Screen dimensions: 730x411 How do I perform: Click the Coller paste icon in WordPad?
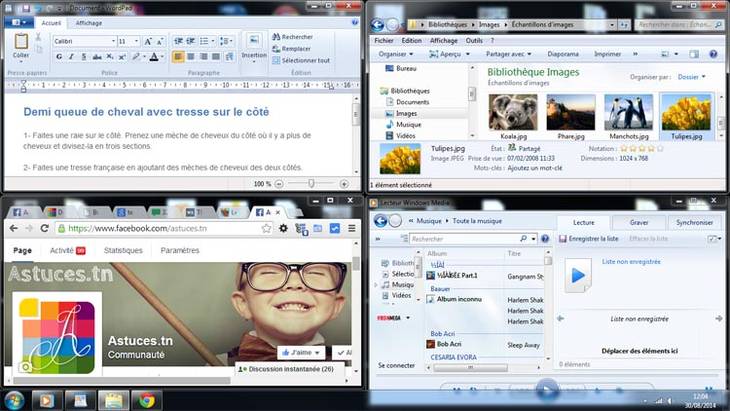click(21, 41)
